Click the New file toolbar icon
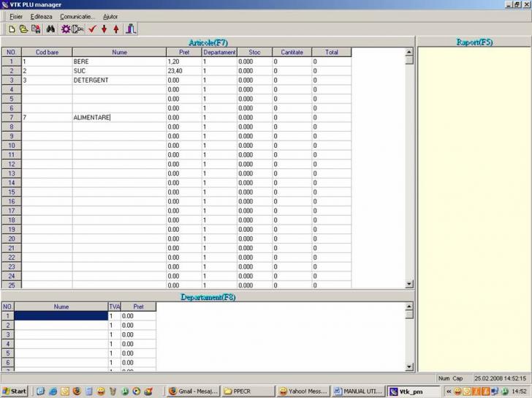 coord(12,29)
